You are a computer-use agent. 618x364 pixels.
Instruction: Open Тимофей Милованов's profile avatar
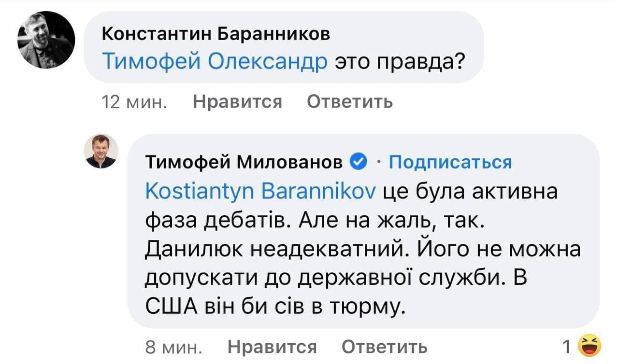[101, 151]
